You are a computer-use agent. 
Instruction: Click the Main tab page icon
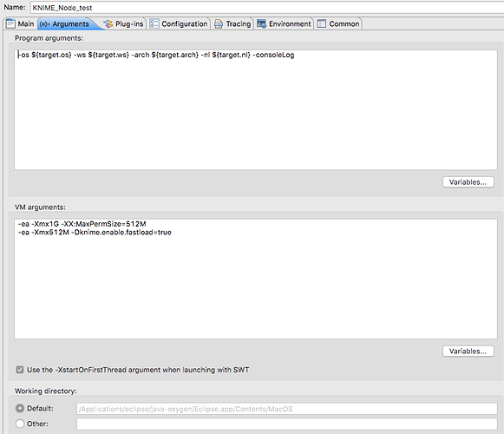(x=10, y=23)
